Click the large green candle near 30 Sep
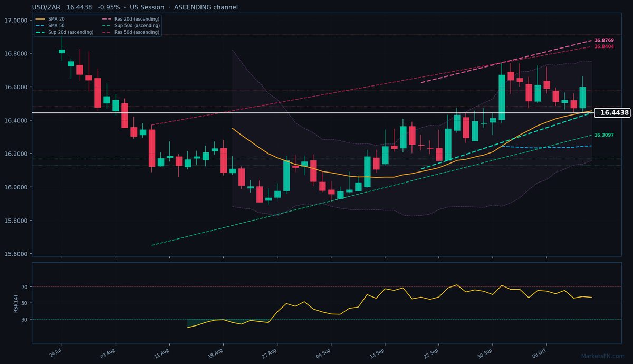Image resolution: width=633 pixels, height=364 pixels. (x=502, y=97)
